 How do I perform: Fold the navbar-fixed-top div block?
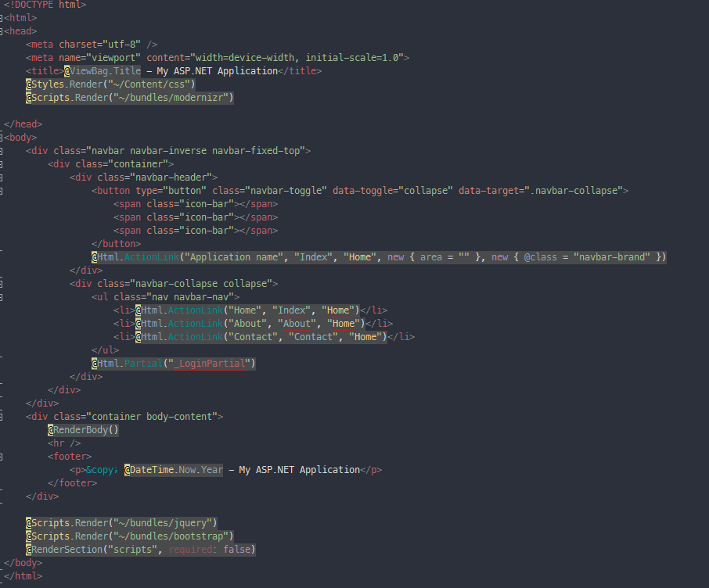[x=2, y=151]
